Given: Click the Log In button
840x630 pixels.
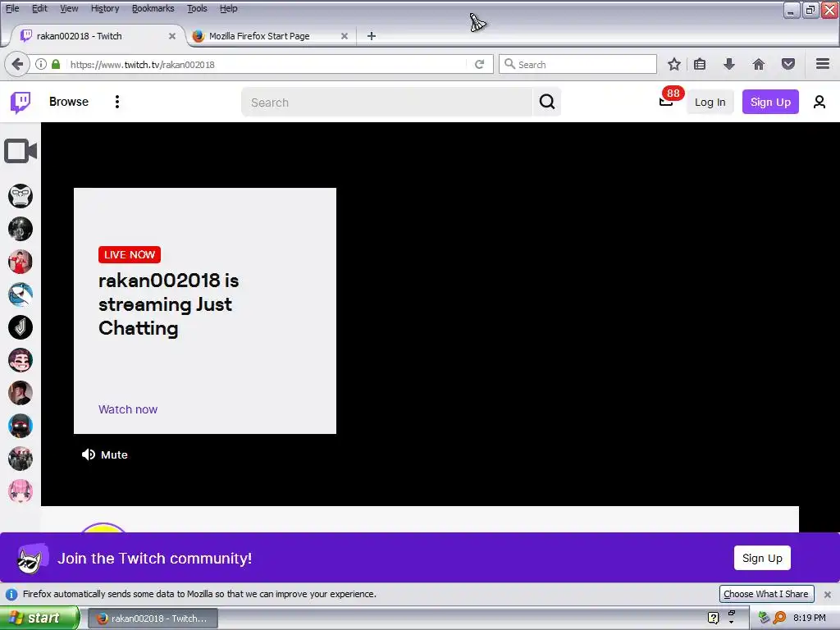Looking at the screenshot, I should (710, 102).
